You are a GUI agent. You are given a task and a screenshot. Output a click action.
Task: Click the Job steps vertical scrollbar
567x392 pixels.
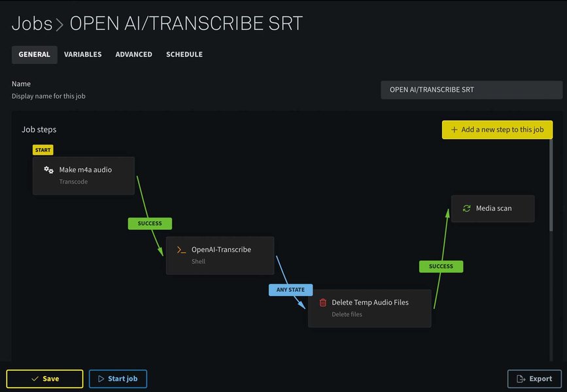coord(551,184)
